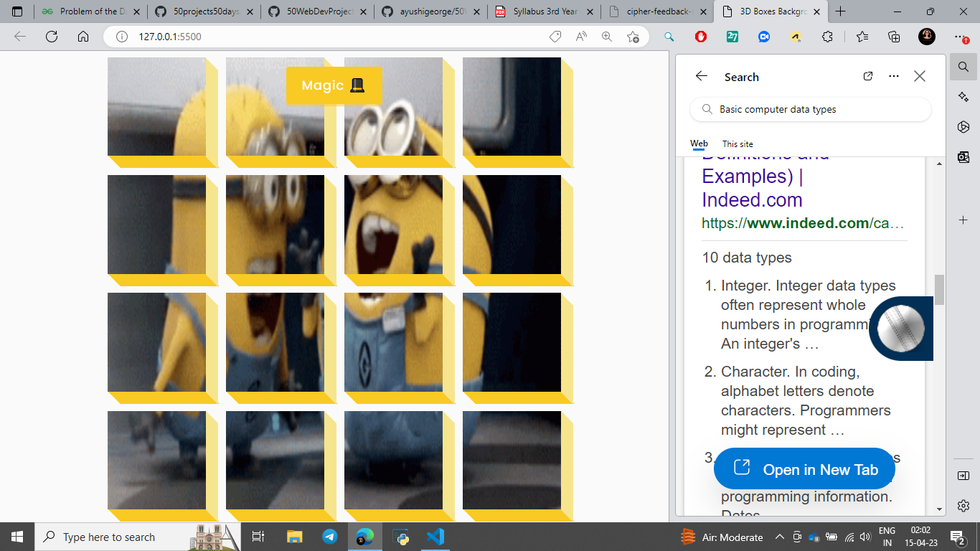Screen dimensions: 980x551
Task: Switch to 50projects50days tab
Action: pos(204,11)
